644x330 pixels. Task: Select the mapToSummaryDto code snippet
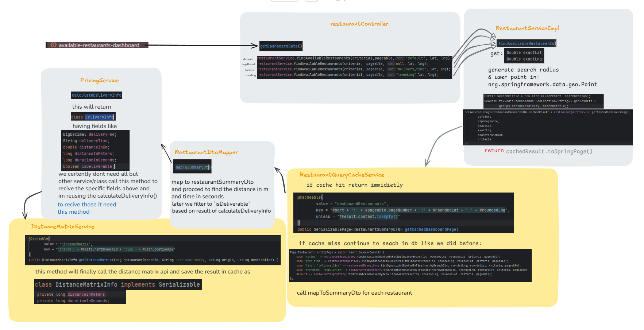[x=192, y=167]
